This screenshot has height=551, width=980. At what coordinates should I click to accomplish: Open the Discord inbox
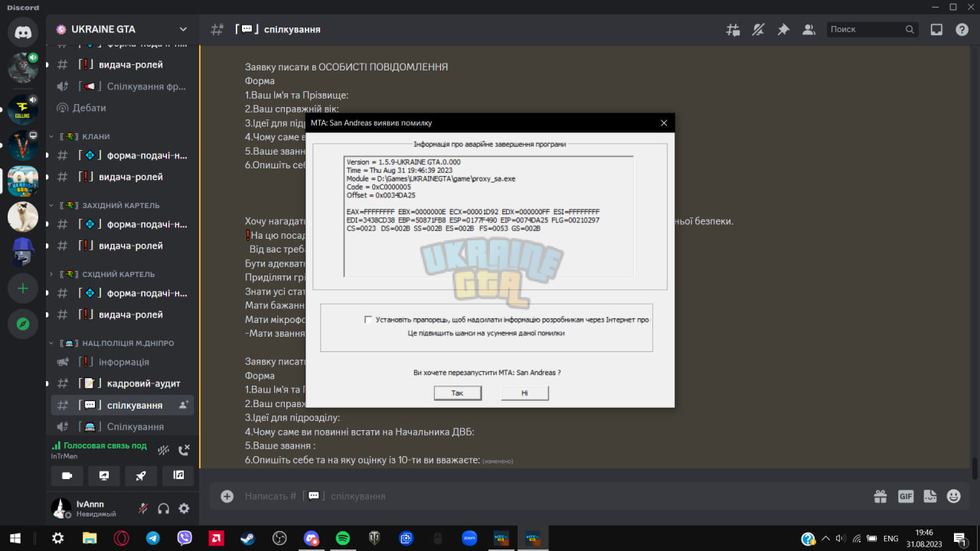pos(936,29)
